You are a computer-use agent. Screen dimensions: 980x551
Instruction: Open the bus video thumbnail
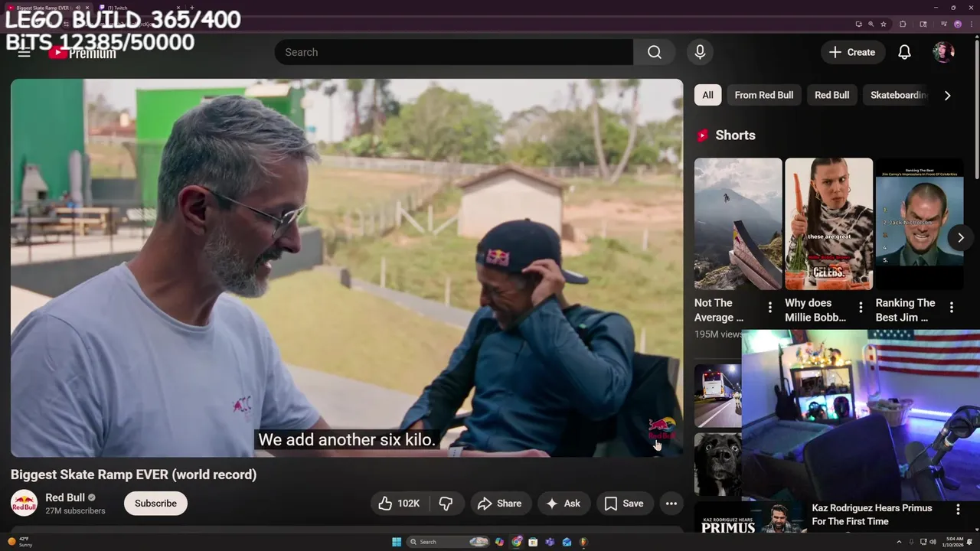[x=718, y=396]
